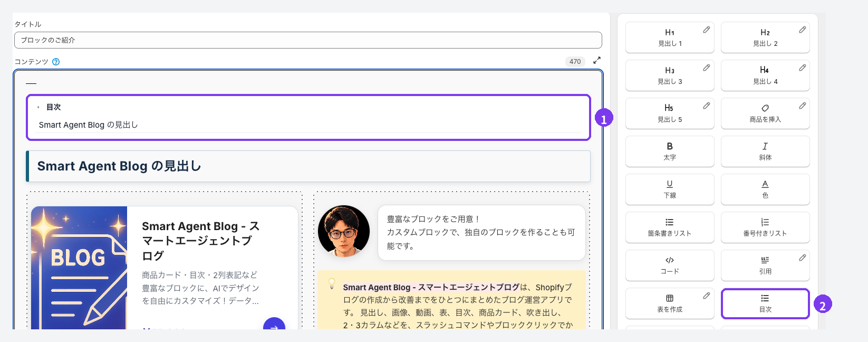The width and height of the screenshot is (868, 342).
Task: Edit the 見出し 3 block style pencil
Action: click(707, 68)
